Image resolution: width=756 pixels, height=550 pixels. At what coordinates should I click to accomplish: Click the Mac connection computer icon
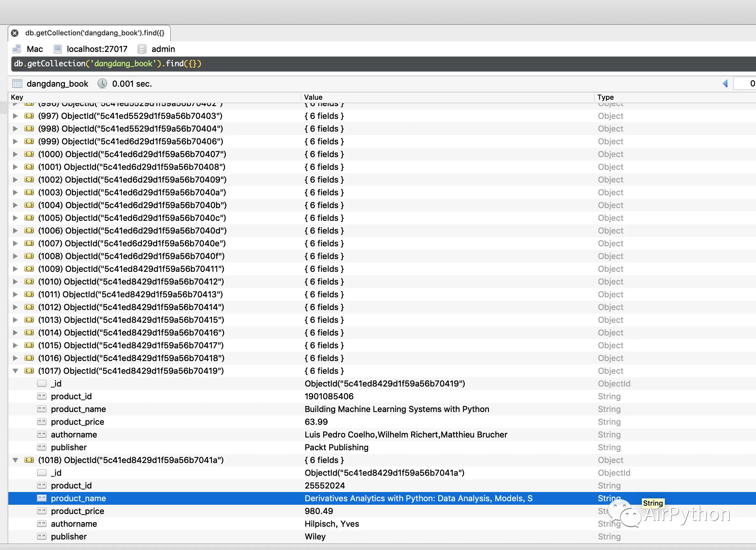(x=17, y=49)
